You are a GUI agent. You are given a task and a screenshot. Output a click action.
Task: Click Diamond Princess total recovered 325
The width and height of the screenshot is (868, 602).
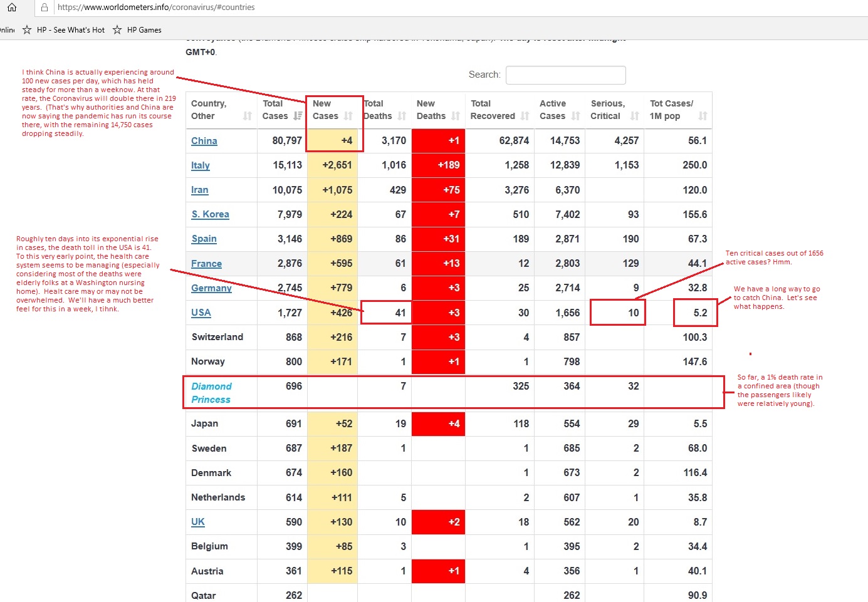point(521,386)
